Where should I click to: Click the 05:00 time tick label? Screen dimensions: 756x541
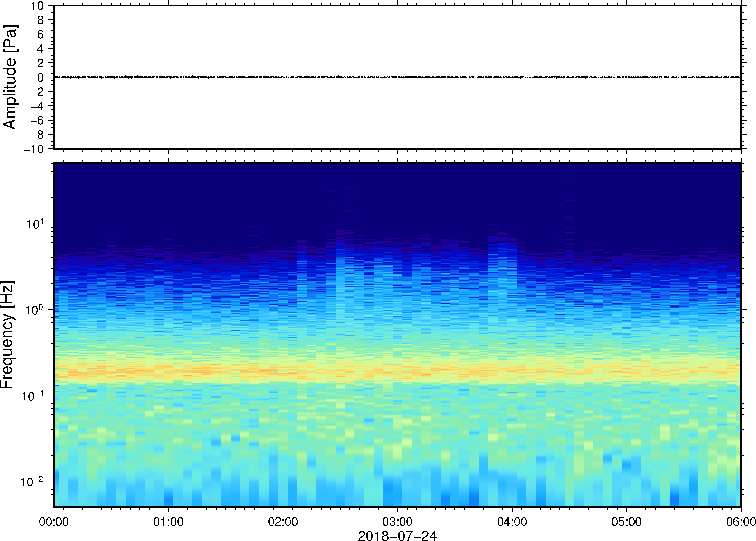(627, 522)
